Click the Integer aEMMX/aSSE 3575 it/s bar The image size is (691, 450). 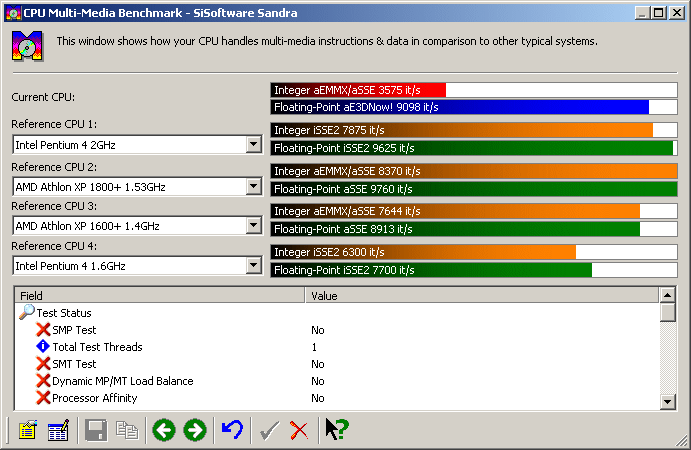(474, 90)
